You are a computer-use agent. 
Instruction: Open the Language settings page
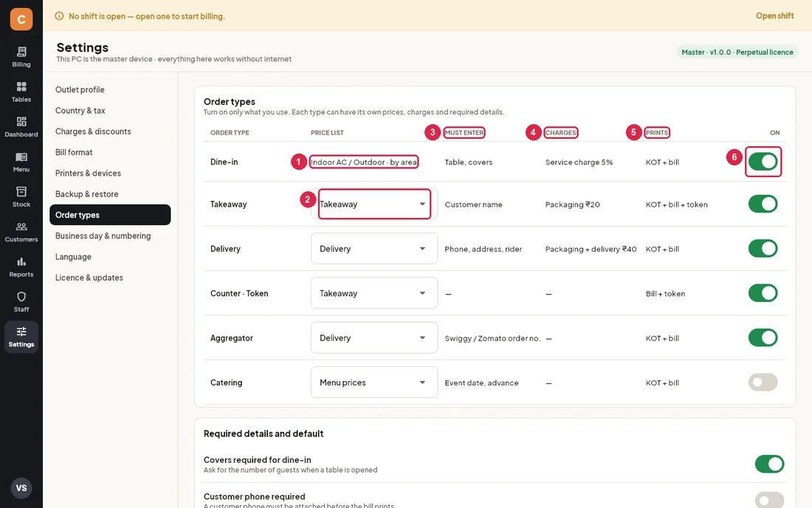[x=110, y=257]
